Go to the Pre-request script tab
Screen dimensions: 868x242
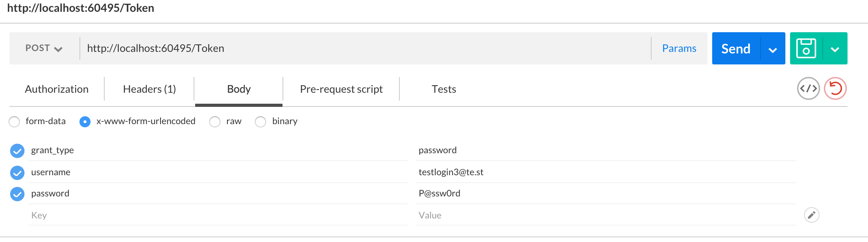coord(341,89)
